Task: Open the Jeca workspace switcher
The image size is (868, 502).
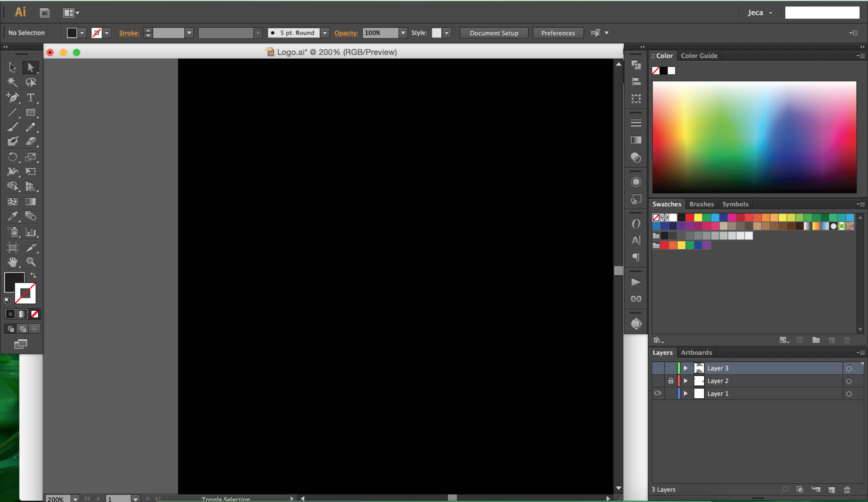Action: coord(760,13)
